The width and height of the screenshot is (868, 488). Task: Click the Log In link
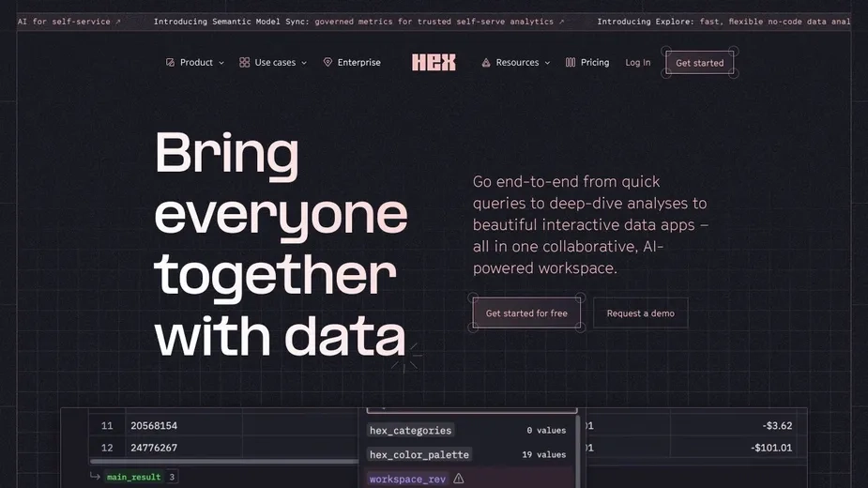pos(638,63)
